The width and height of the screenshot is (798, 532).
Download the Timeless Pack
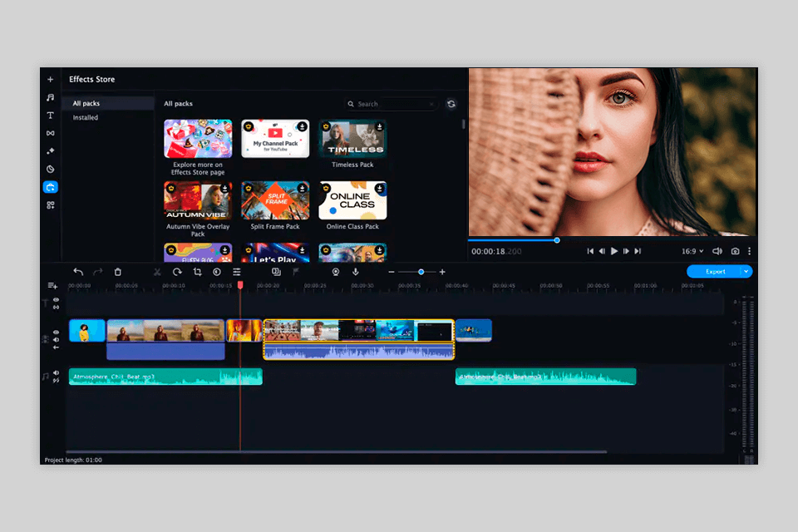pos(380,126)
